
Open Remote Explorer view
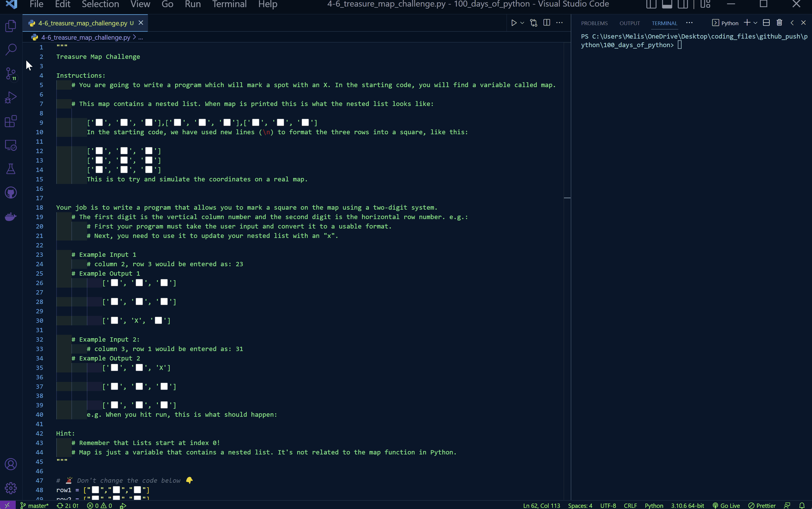tap(11, 145)
